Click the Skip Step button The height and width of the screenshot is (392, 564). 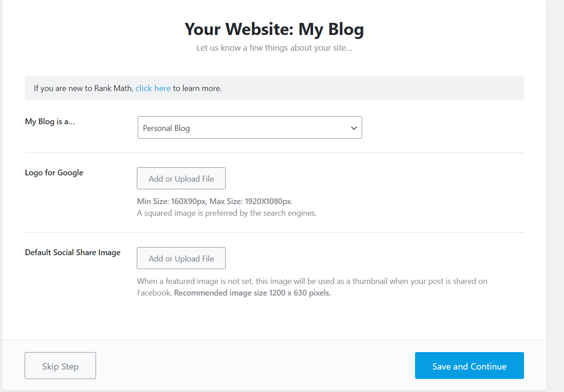[60, 366]
